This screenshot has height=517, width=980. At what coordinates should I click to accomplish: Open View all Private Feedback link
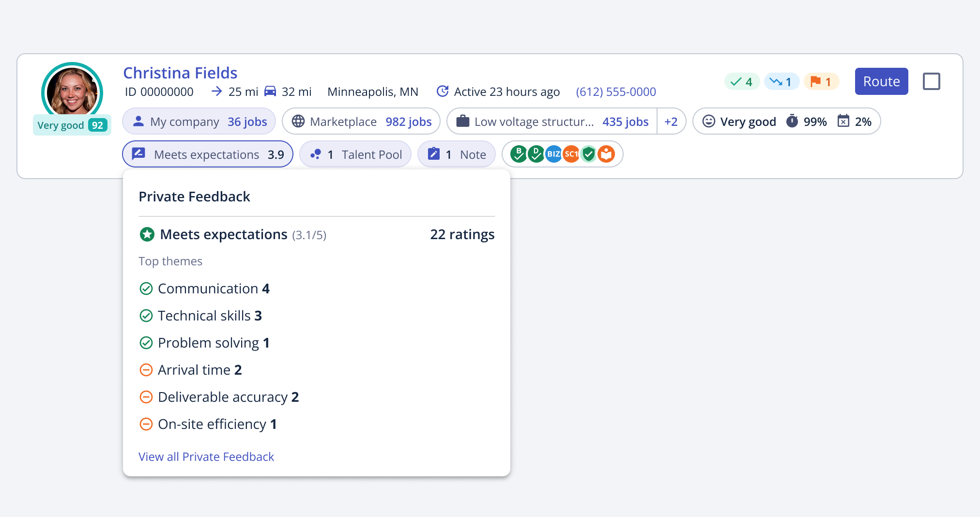tap(206, 456)
